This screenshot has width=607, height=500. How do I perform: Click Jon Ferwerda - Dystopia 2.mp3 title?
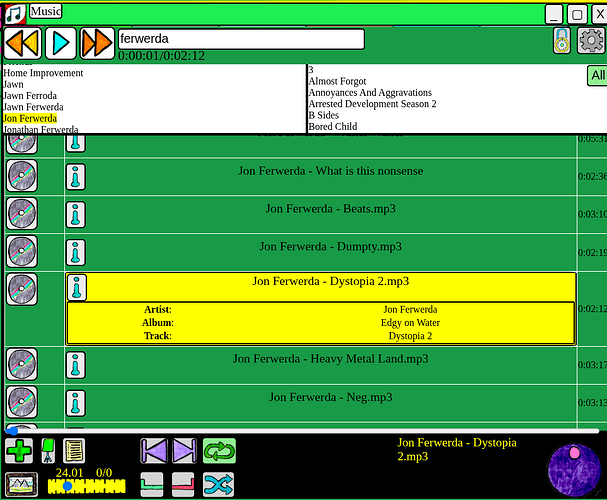click(330, 281)
